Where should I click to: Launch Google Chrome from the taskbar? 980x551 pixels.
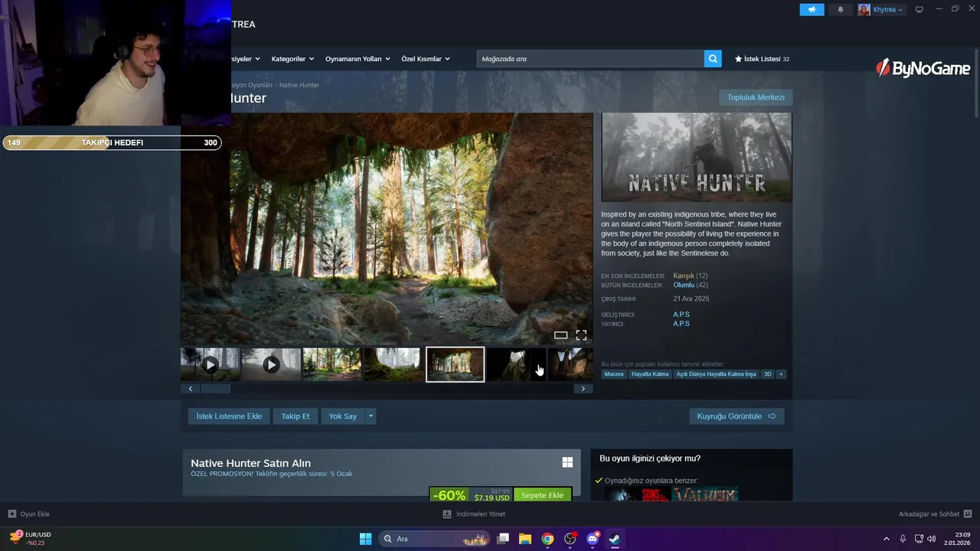[547, 539]
